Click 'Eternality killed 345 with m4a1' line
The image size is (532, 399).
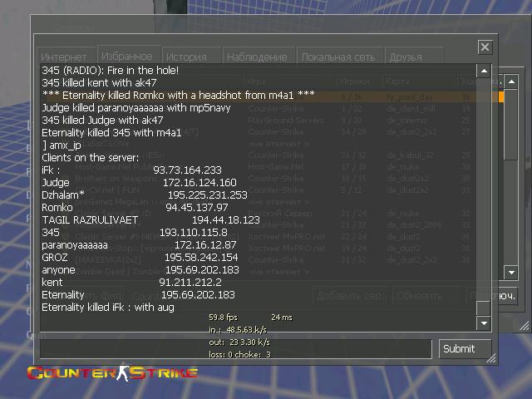tap(111, 133)
